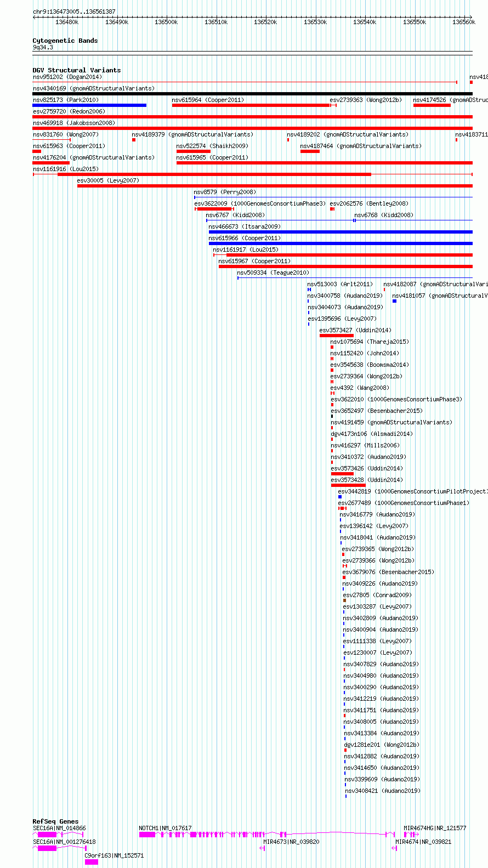Click the DGV Structural Variants track title
The height and width of the screenshot is (868, 488).
pos(77,70)
